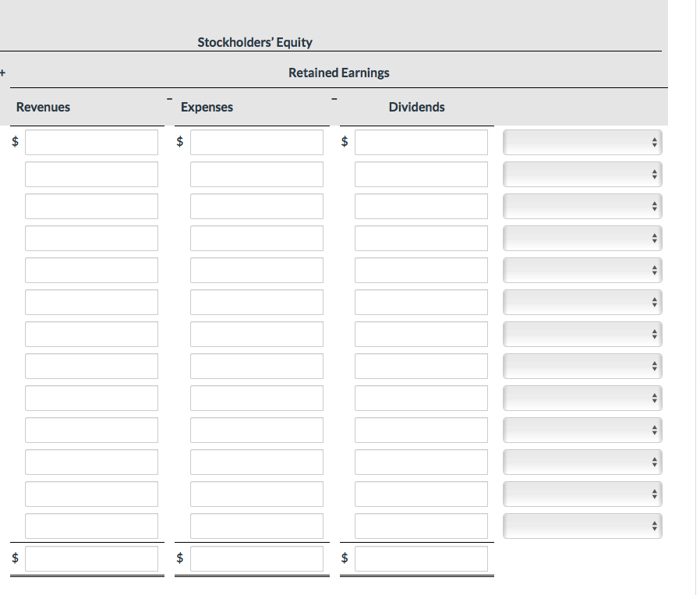Open the first-row description dropdown
The width and height of the screenshot is (700, 595).
582,143
